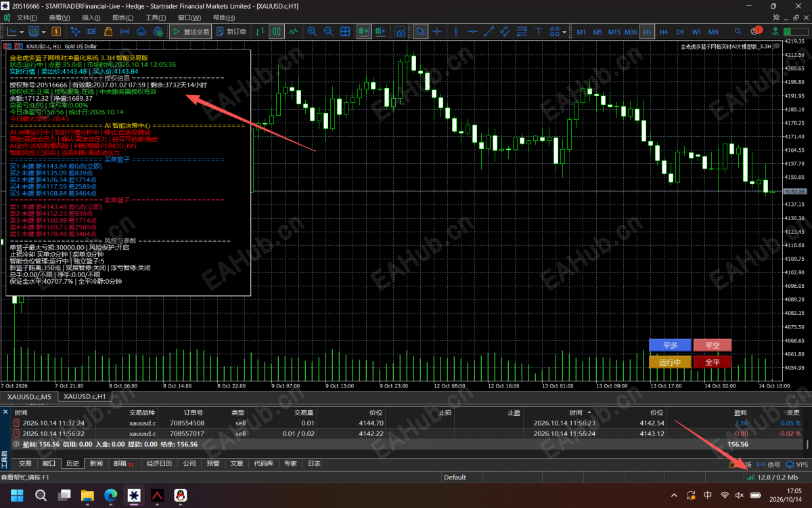
Task: Open File Explorer from the taskbar
Action: [x=87, y=495]
